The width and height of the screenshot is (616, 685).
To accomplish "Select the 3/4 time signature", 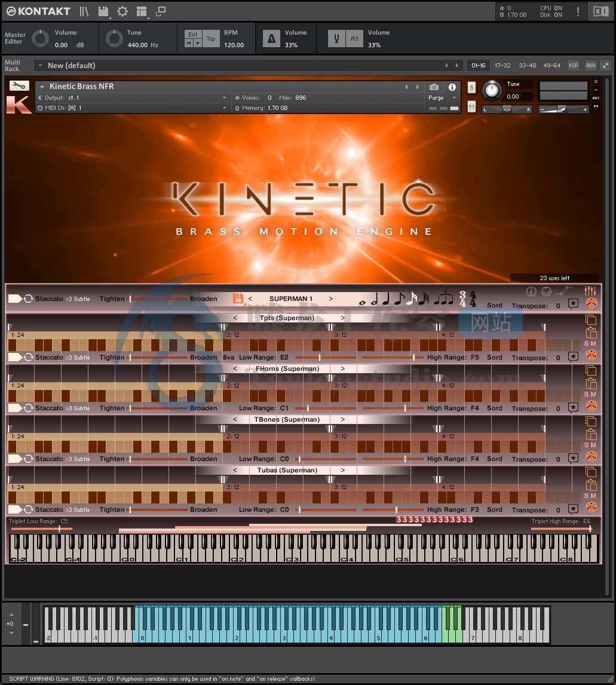I will coord(462,299).
